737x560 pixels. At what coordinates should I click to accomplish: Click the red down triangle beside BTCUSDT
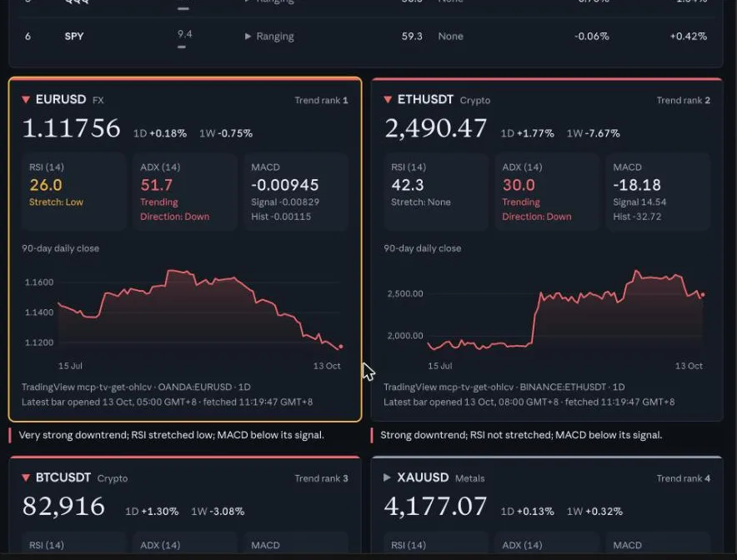[26, 477]
